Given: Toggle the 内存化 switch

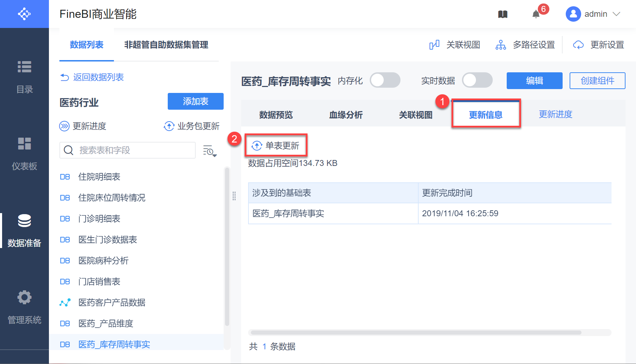Looking at the screenshot, I should [385, 80].
